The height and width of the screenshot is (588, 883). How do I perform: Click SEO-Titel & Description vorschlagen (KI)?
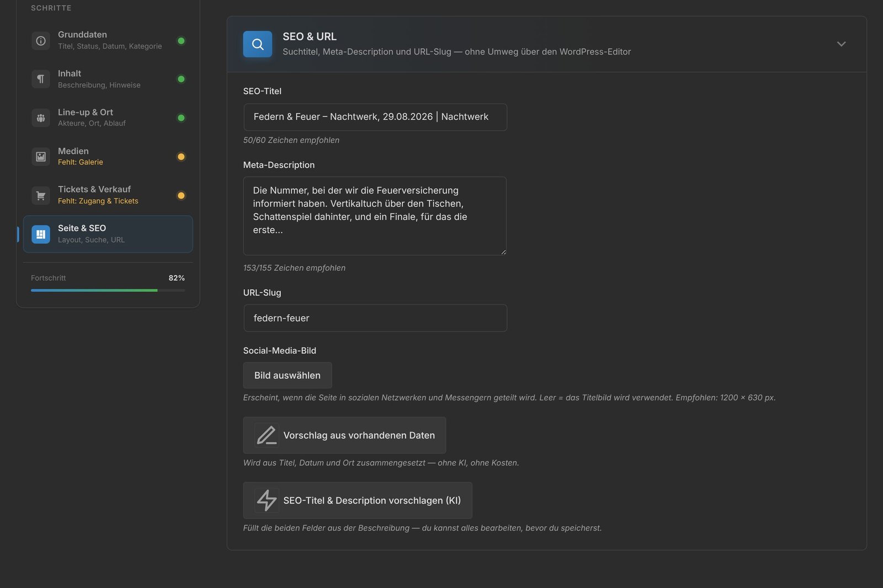click(358, 500)
